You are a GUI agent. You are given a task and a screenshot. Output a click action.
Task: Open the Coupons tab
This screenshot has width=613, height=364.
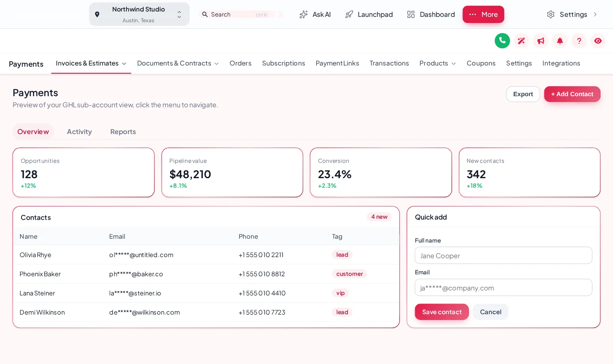tap(481, 63)
